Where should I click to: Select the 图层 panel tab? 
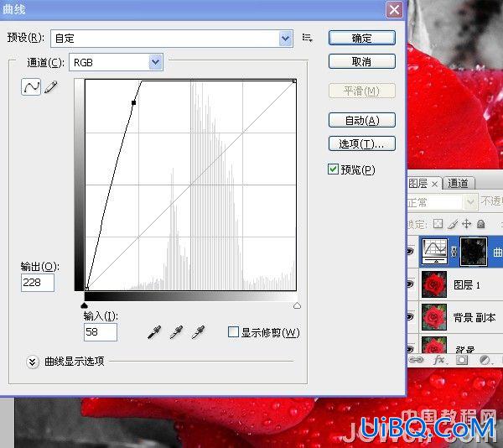tap(418, 184)
